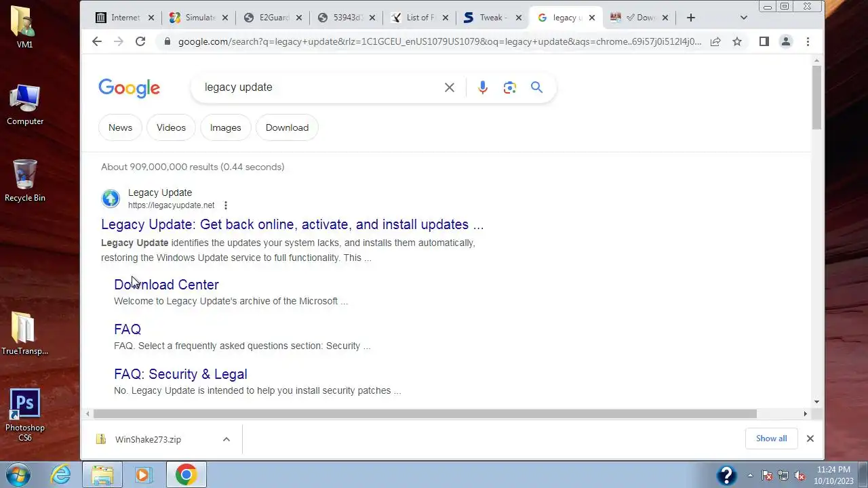Expand the tab search dropdown arrow
Viewport: 868px width, 488px height.
coord(743,18)
